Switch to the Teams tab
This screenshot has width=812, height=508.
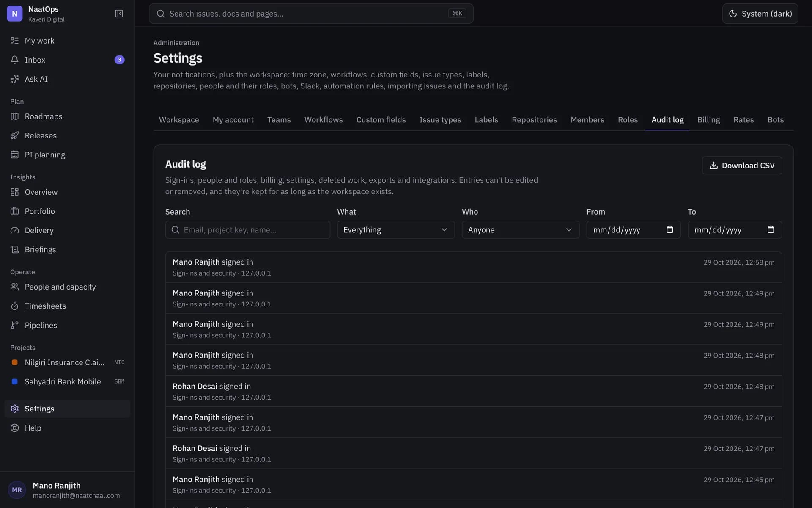pos(279,120)
